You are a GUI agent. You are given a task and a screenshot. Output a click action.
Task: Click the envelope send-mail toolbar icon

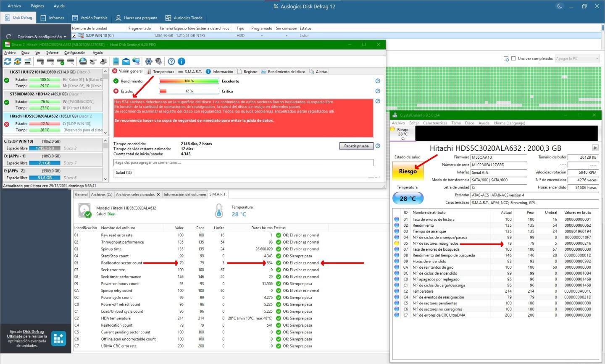click(126, 62)
